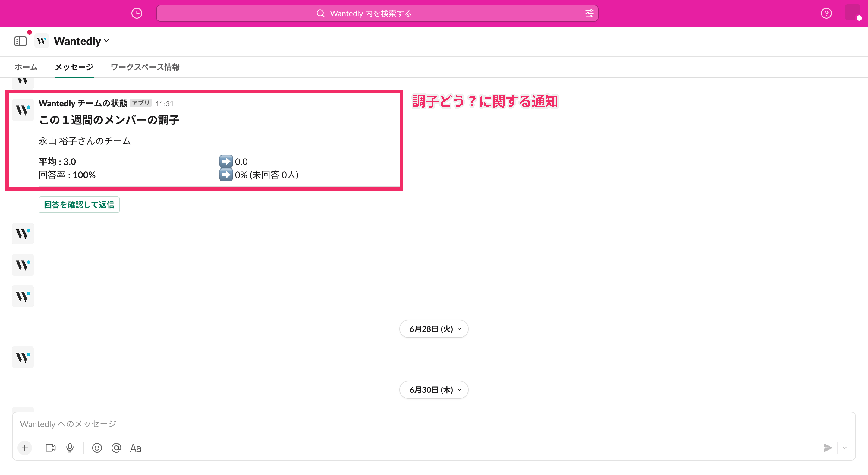Record an audio clip microphone icon
Viewport: 868px width, 475px height.
70,448
